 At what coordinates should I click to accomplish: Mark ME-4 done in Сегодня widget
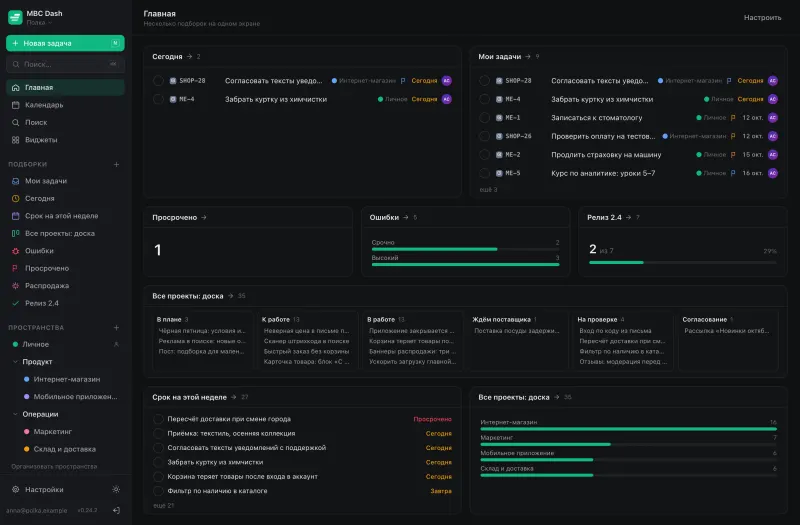click(158, 99)
